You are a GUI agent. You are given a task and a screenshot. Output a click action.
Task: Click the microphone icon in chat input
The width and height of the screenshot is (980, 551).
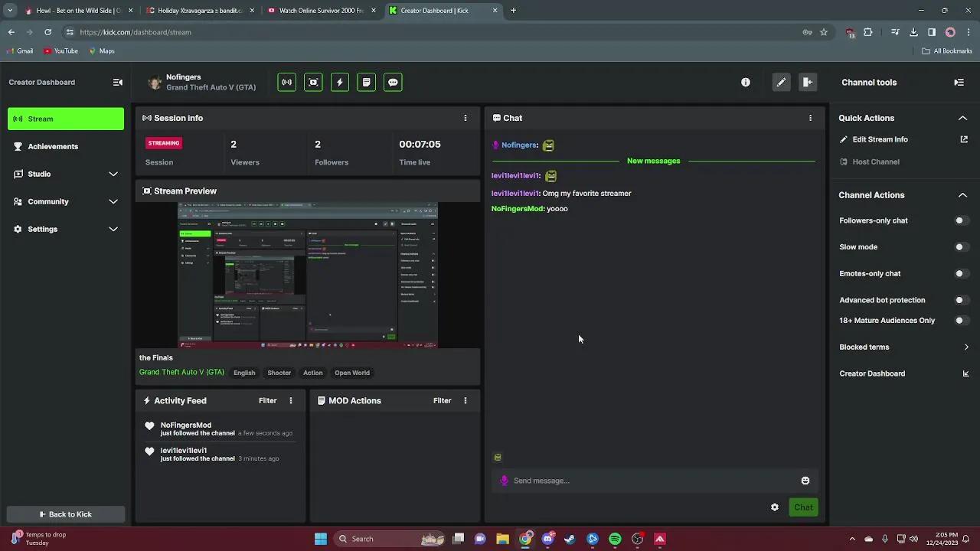(504, 481)
